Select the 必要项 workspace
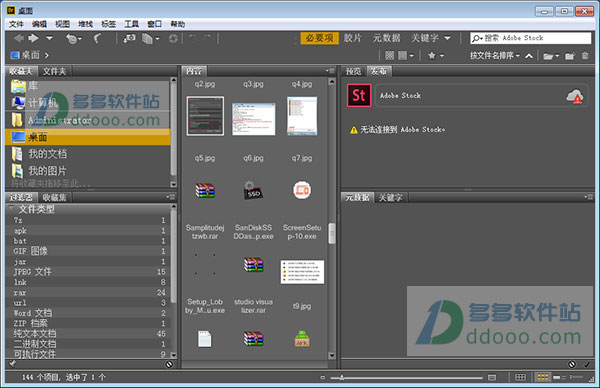Image resolution: width=600 pixels, height=388 pixels. click(x=320, y=38)
